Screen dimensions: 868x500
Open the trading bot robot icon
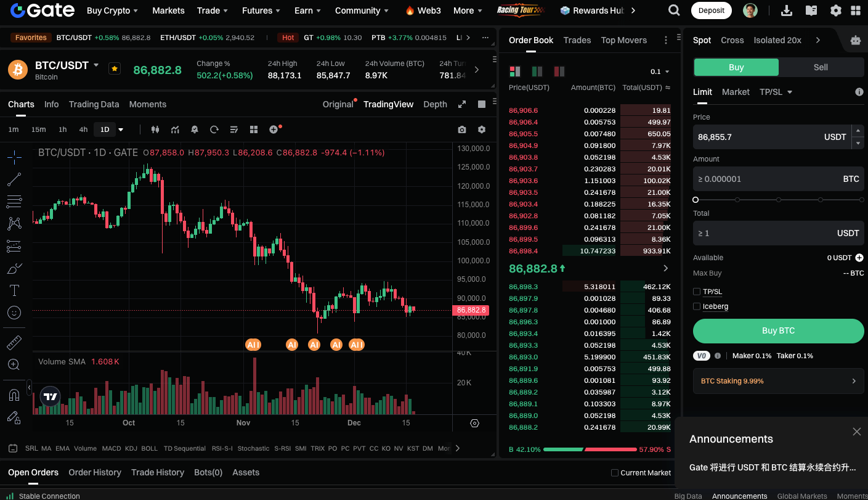[855, 40]
